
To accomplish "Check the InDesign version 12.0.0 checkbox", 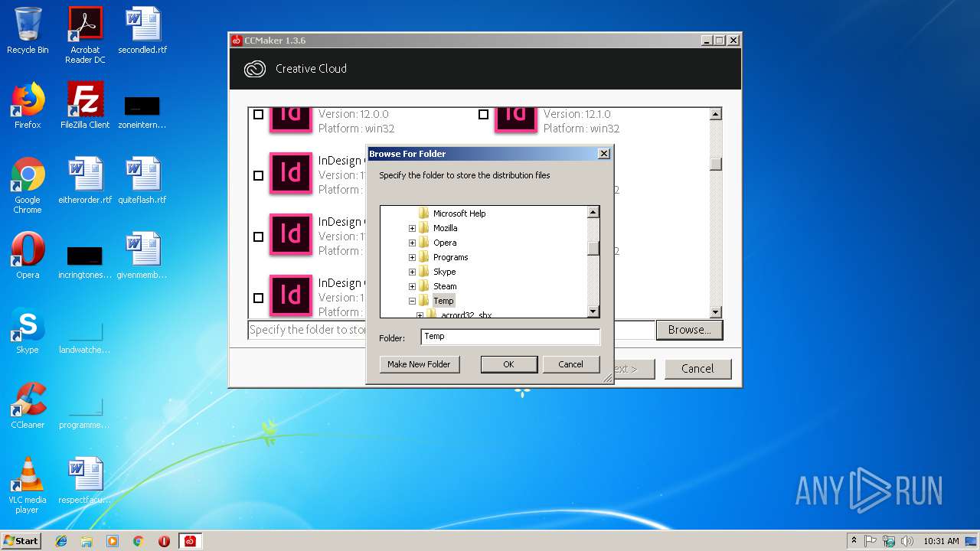I will coord(258,114).
